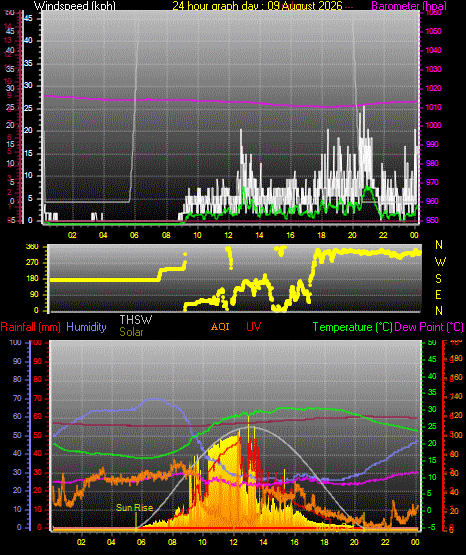Click the 06 hour tick on bottom graph
466x555 pixels.
coord(141,542)
